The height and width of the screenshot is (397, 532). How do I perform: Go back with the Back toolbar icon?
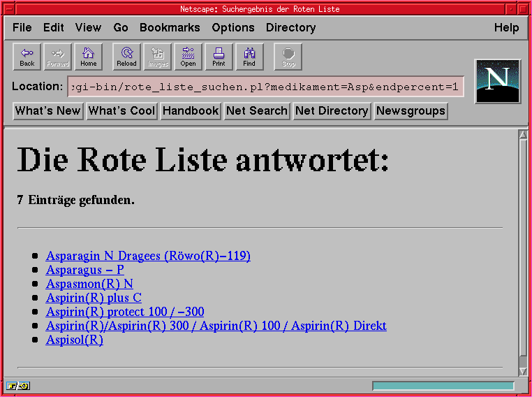tap(27, 57)
